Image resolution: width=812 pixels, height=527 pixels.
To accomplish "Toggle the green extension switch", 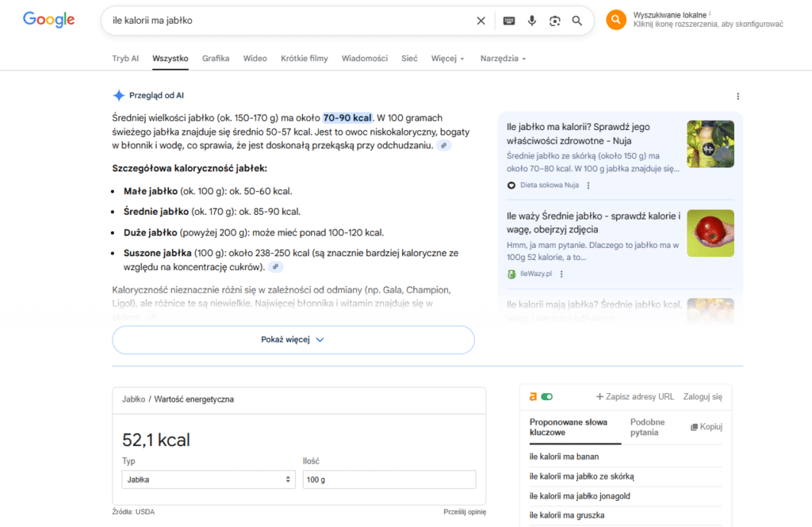I will [546, 396].
